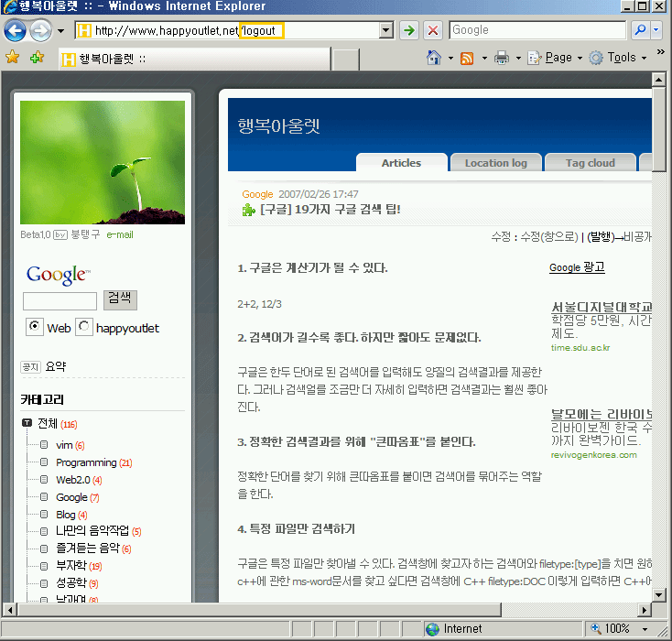Open the Programming (21) category
The image size is (672, 641).
click(94, 462)
